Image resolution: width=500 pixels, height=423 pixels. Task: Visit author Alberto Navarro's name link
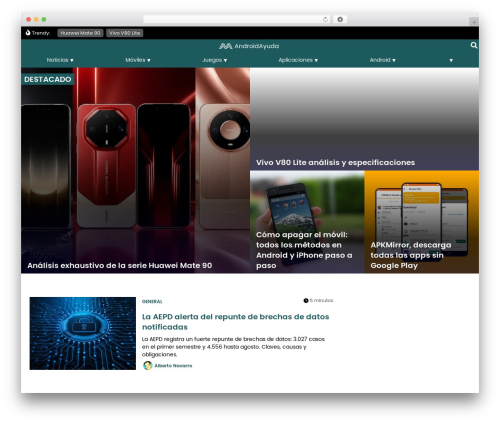point(173,366)
